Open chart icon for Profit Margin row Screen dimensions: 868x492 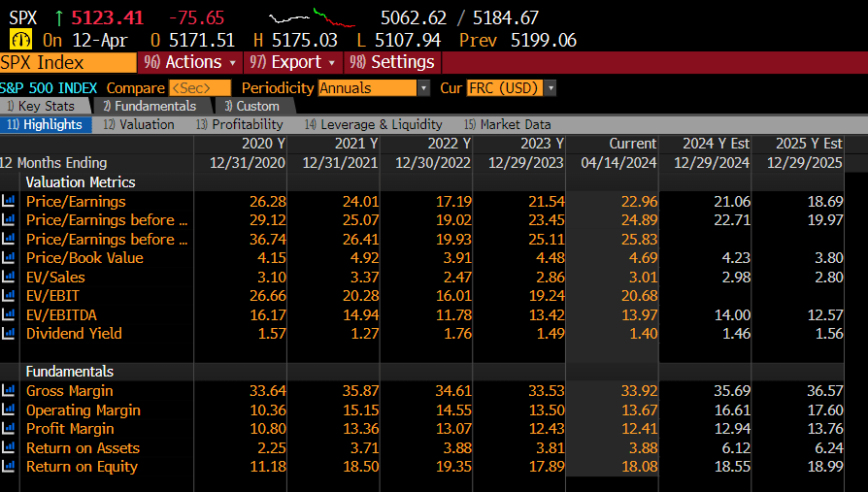click(9, 428)
